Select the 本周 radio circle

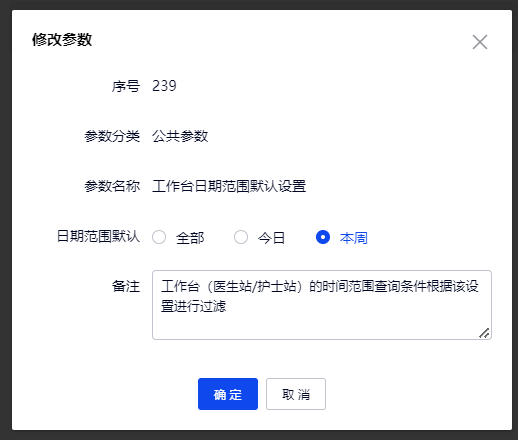323,237
